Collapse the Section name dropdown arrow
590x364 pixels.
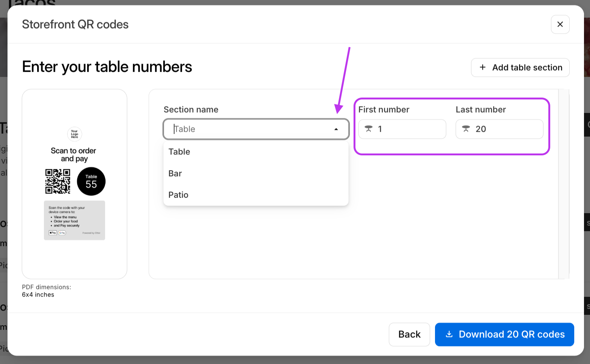(x=336, y=129)
